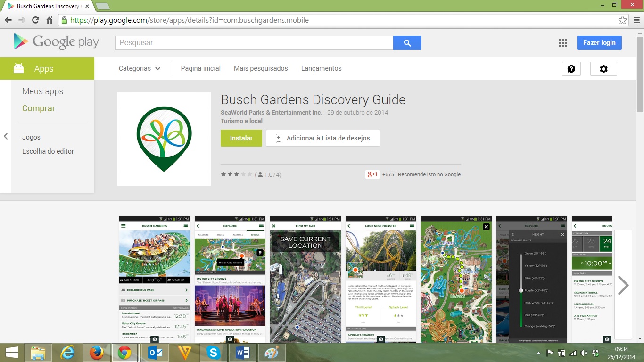Open the Lançamentos tab
Screen dimensions: 644x362
[321, 68]
